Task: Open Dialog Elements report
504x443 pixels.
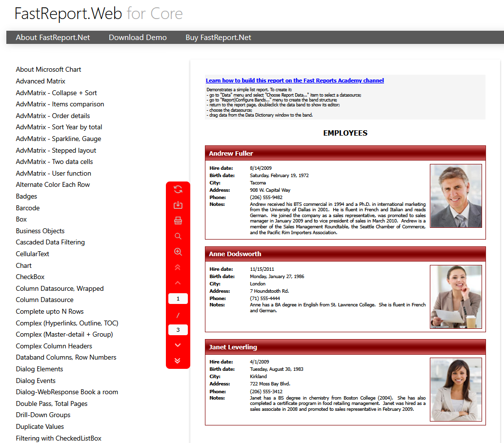Action: [x=40, y=369]
